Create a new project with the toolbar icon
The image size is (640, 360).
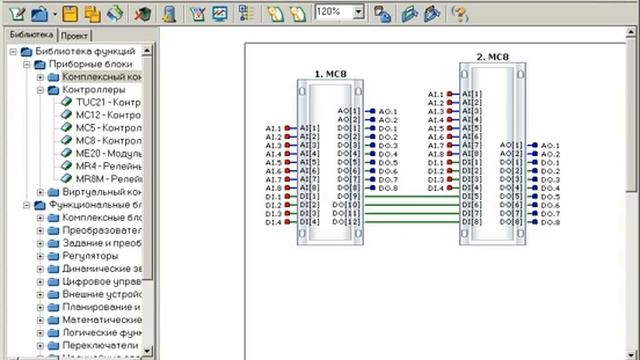tap(17, 14)
